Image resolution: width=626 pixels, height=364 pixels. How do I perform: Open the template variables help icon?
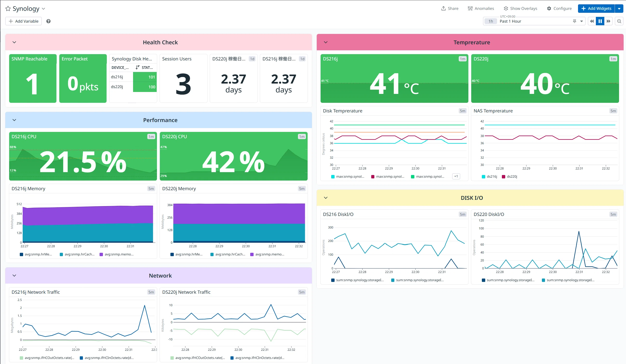pos(48,21)
